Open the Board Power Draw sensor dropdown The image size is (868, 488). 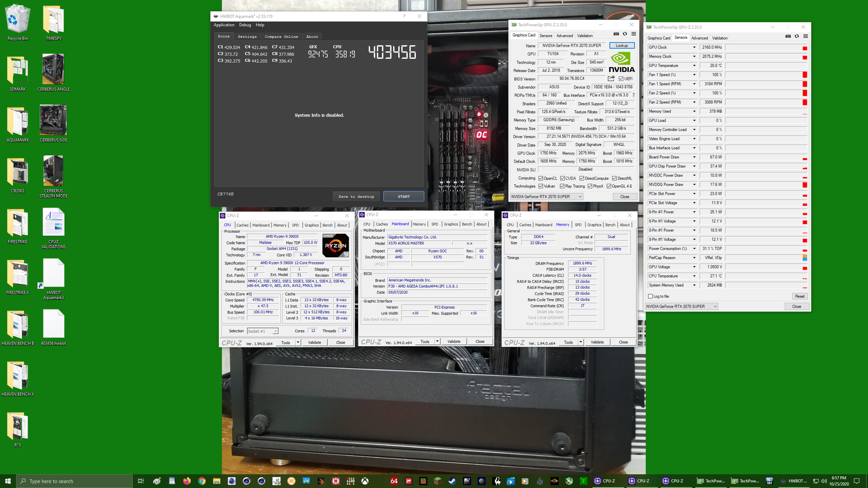click(x=694, y=157)
